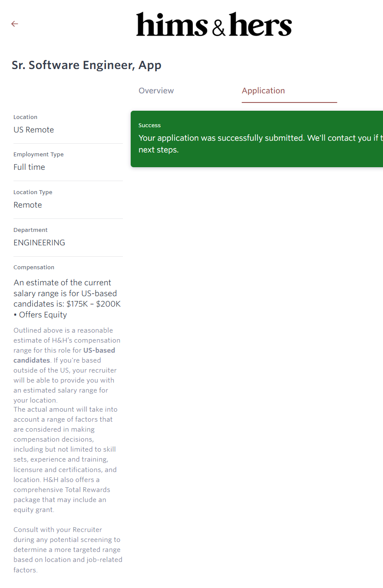Click the Department label
The width and height of the screenshot is (383, 588).
pyautogui.click(x=30, y=230)
